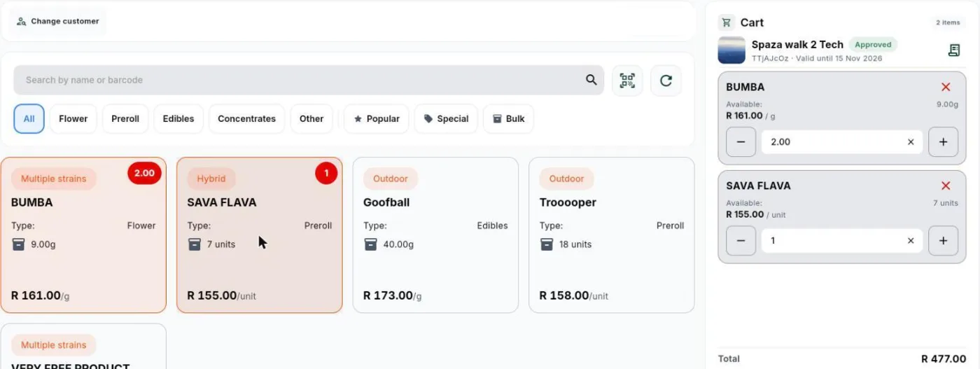Select the BUMBA product card
The width and height of the screenshot is (980, 369).
(x=83, y=235)
